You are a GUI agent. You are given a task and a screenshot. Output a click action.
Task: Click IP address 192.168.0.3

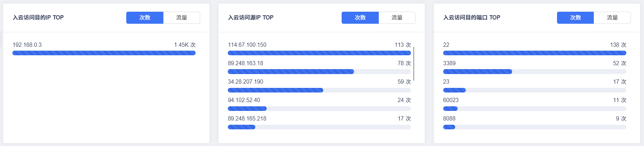click(27, 45)
